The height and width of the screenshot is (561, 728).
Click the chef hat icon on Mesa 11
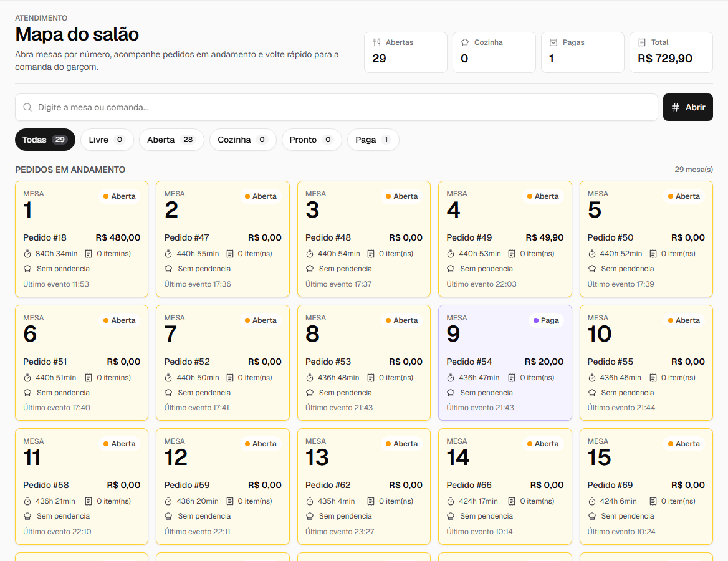pos(27,516)
